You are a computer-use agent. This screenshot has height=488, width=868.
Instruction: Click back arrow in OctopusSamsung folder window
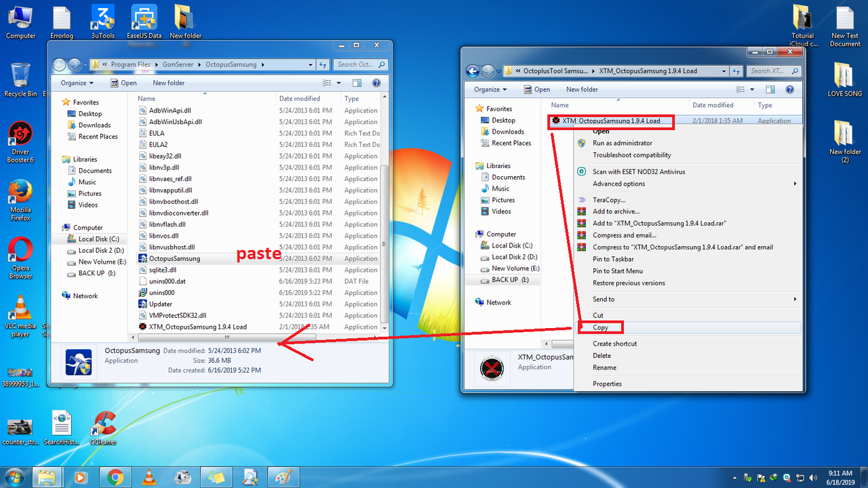pyautogui.click(x=60, y=65)
